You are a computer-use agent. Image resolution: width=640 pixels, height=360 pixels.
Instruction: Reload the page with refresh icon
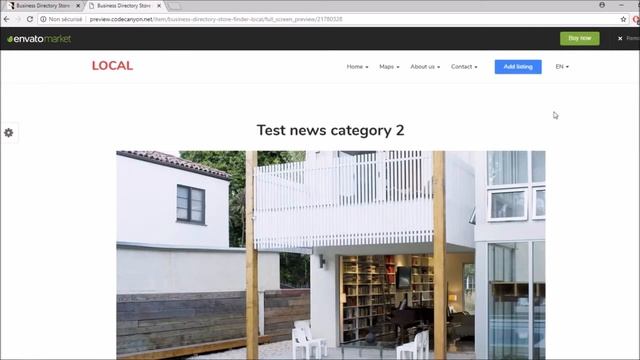30,19
